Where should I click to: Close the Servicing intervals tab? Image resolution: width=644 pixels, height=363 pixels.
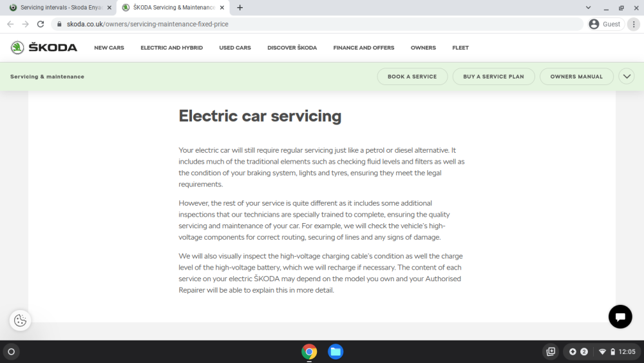(x=109, y=7)
